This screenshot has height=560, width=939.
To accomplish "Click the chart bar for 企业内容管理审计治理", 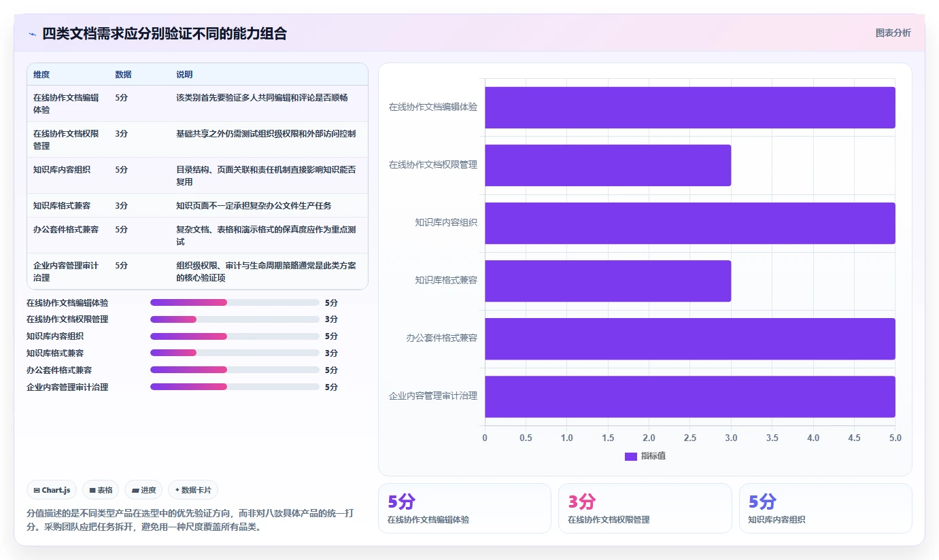I will [689, 396].
